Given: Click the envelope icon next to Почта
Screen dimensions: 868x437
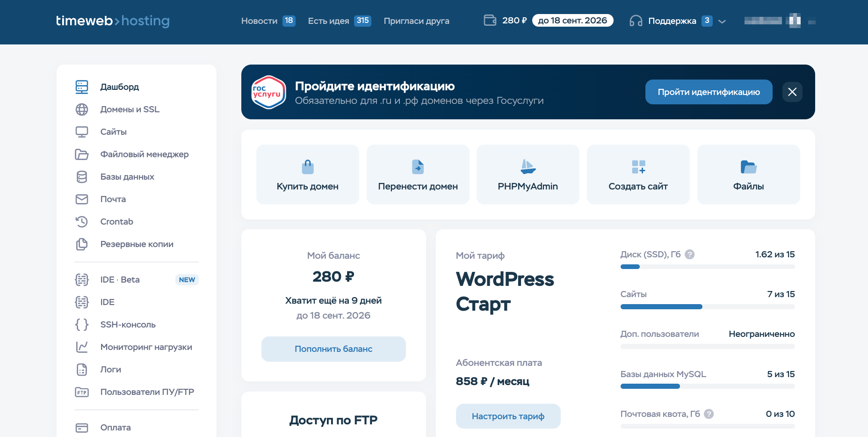Looking at the screenshot, I should coord(82,199).
